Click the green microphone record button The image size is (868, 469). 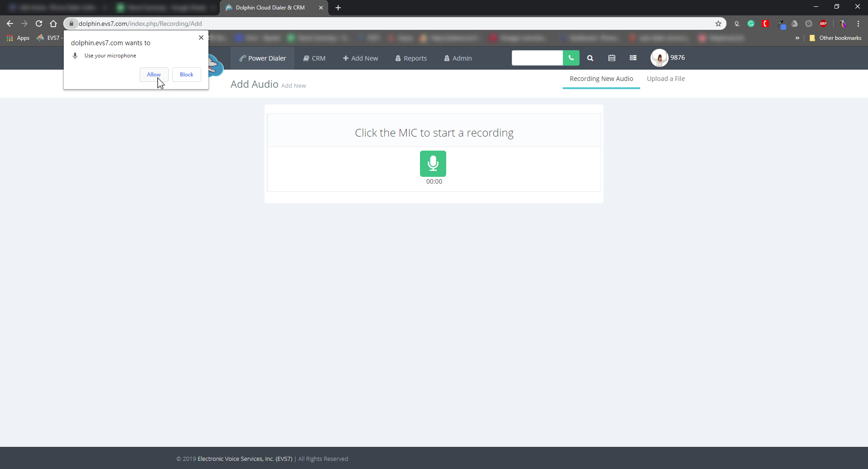coord(433,164)
